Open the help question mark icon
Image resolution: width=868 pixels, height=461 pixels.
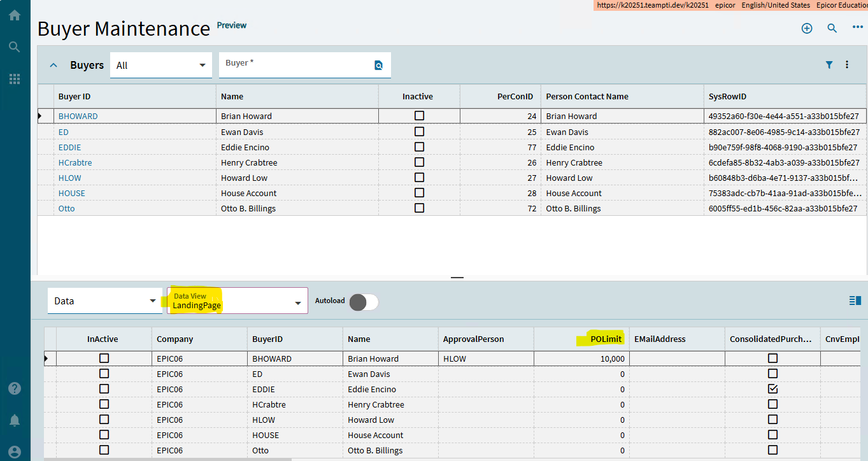pyautogui.click(x=15, y=388)
